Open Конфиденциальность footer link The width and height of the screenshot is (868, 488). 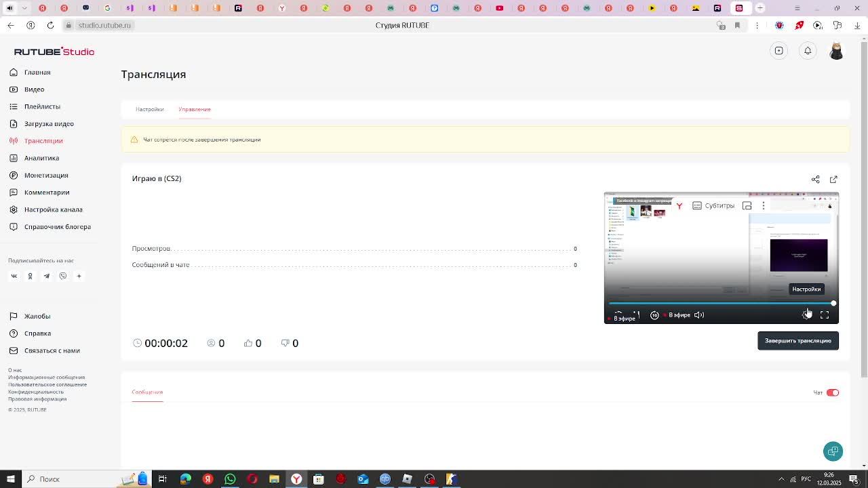[x=36, y=392]
